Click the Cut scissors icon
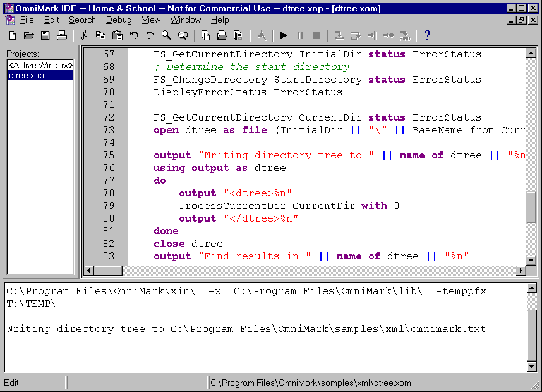Viewport: 542px width, 392px height. click(84, 35)
